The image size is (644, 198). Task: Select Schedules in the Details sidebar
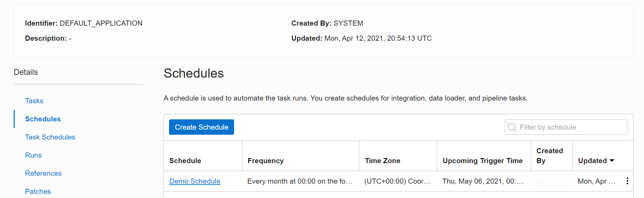pos(43,119)
